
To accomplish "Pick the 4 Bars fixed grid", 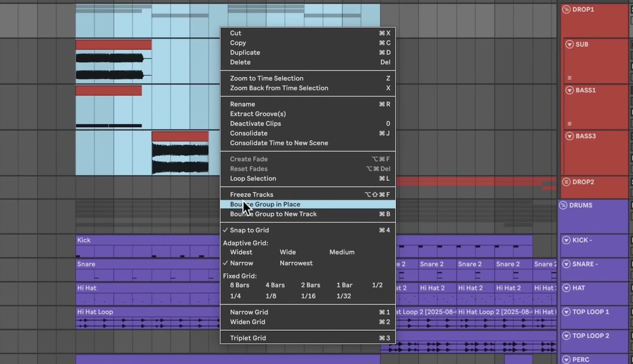I will [x=275, y=285].
